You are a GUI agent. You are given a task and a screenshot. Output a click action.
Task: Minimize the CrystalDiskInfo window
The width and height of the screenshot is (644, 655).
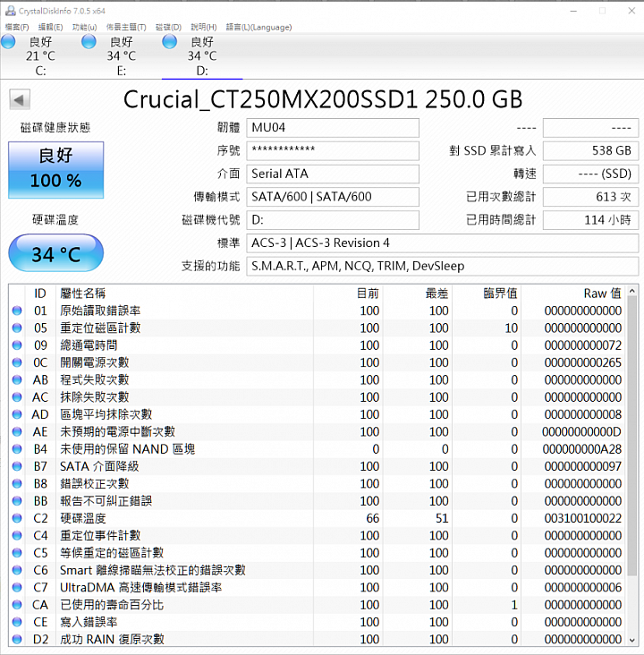tap(574, 11)
